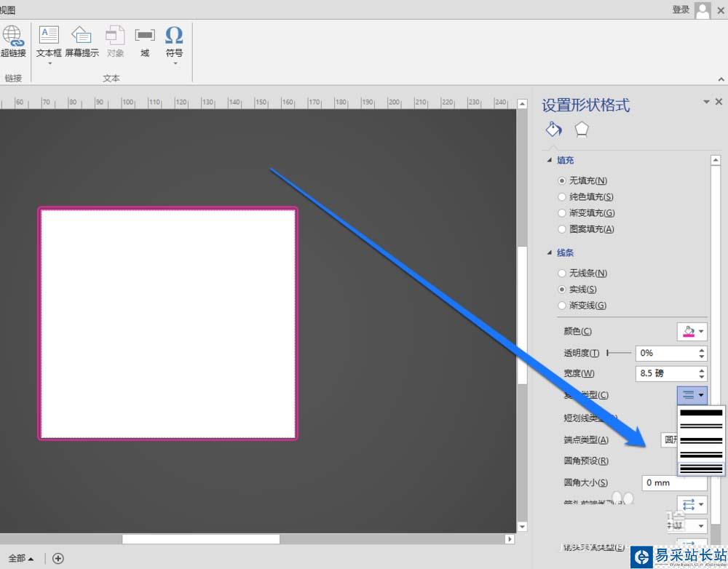This screenshot has width=728, height=569.
Task: Open the 符号 Omega symbol icon
Action: tap(174, 35)
